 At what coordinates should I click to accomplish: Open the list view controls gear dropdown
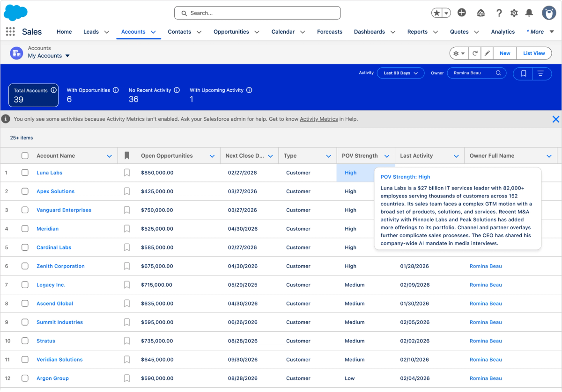(459, 53)
